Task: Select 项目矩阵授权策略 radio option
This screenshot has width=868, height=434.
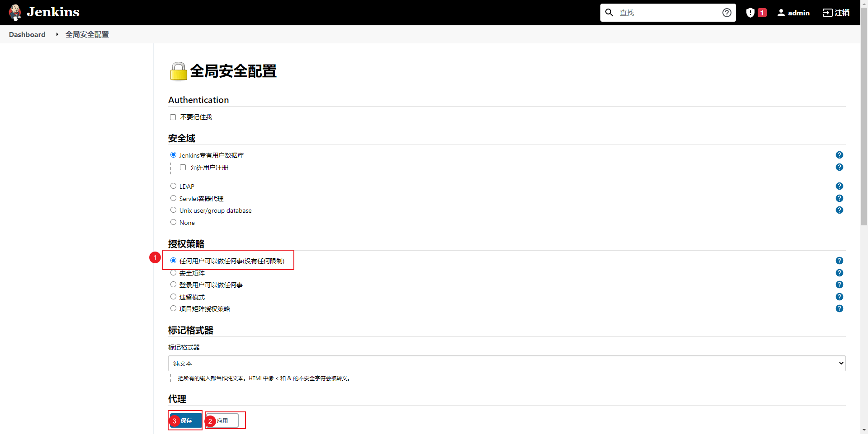Action: [173, 308]
